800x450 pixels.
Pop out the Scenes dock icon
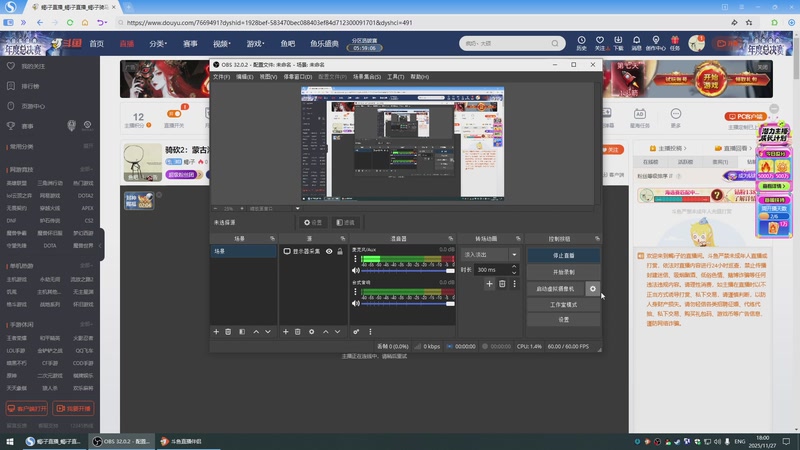click(272, 238)
